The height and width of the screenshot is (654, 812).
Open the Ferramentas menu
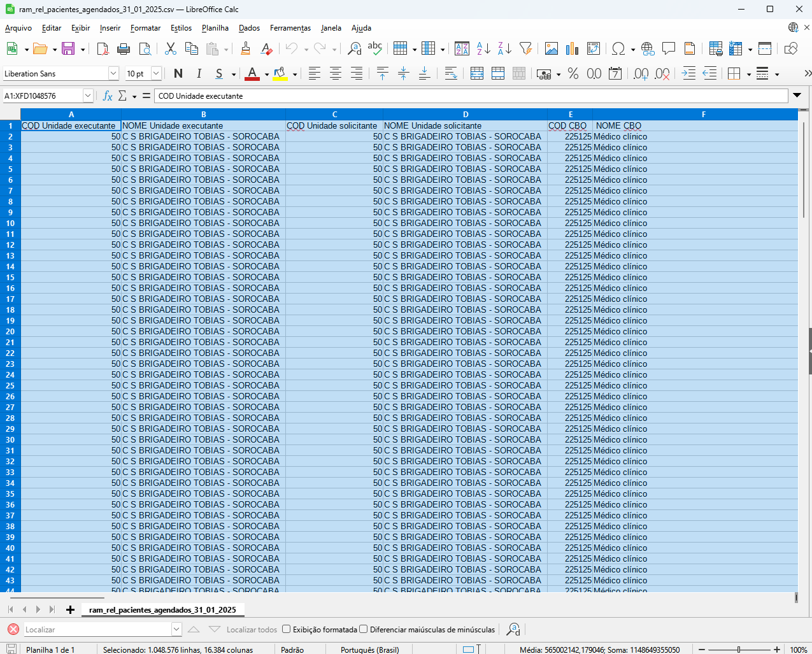click(x=290, y=28)
